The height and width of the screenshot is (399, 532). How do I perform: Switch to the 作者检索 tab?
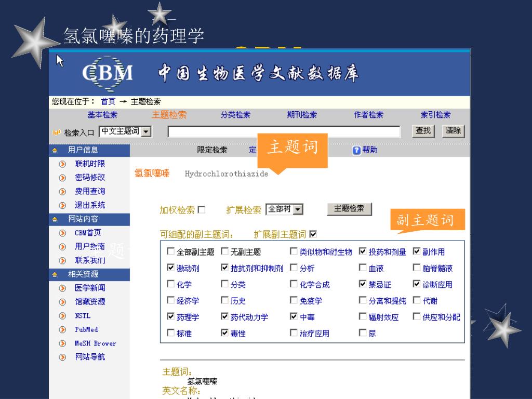coord(368,115)
